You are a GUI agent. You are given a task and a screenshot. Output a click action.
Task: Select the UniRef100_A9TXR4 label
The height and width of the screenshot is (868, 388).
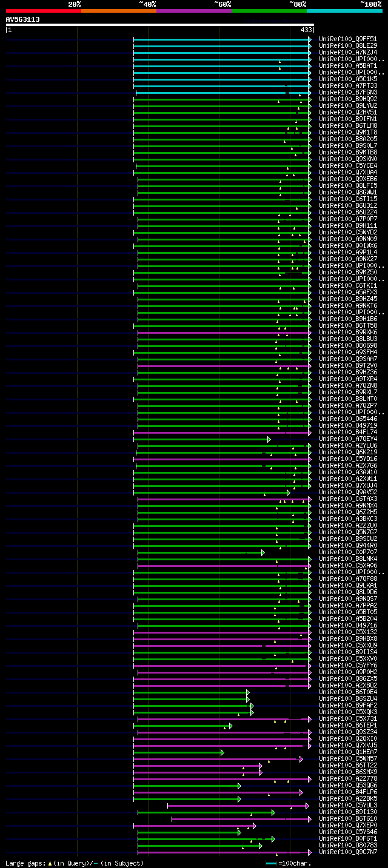click(x=348, y=379)
